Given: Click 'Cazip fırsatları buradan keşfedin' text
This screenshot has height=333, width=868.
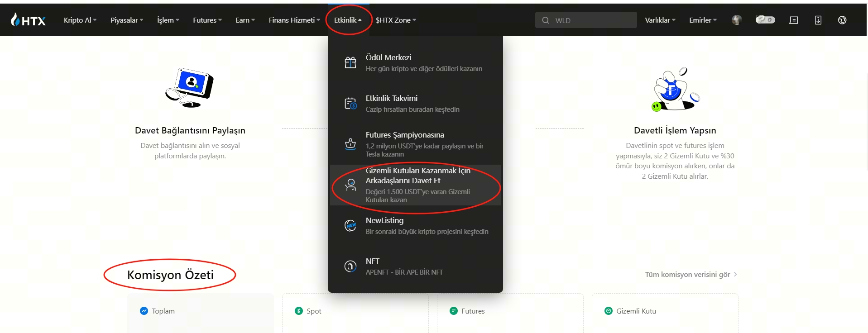Looking at the screenshot, I should 412,109.
